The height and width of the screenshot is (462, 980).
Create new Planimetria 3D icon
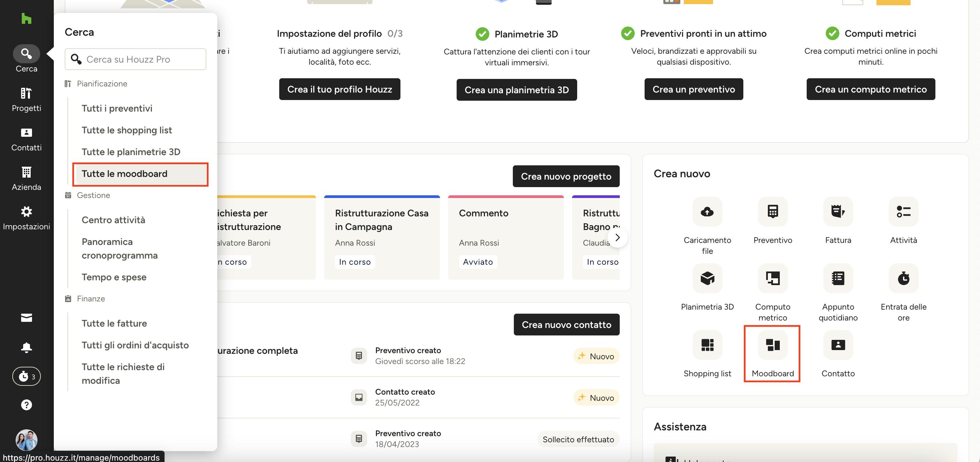(x=707, y=278)
